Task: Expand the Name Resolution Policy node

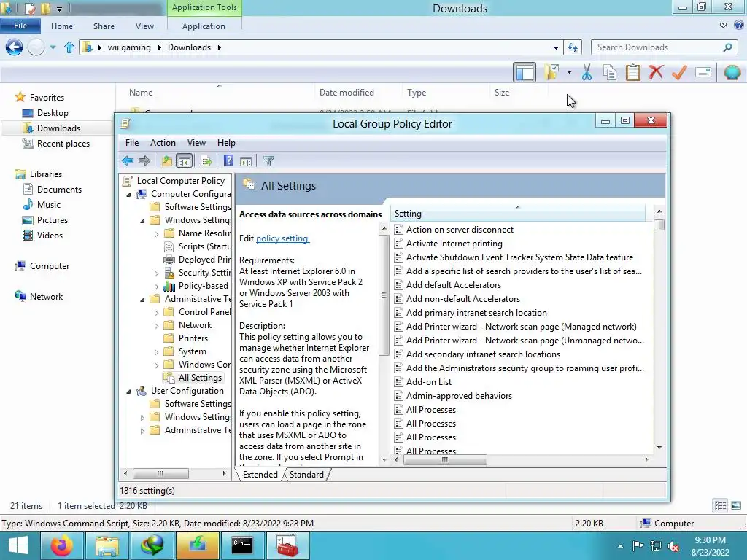Action: tap(156, 234)
